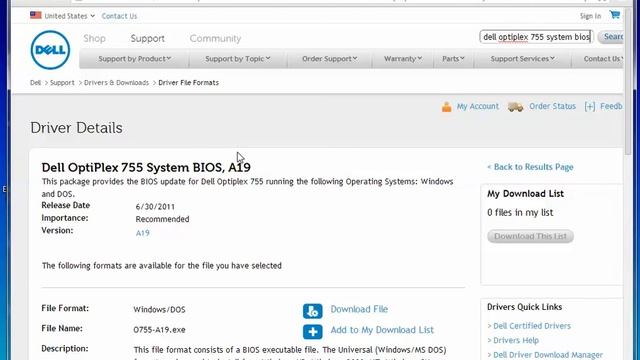The width and height of the screenshot is (640, 360).
Task: Open Dell Certified Drivers link
Action: click(532, 326)
